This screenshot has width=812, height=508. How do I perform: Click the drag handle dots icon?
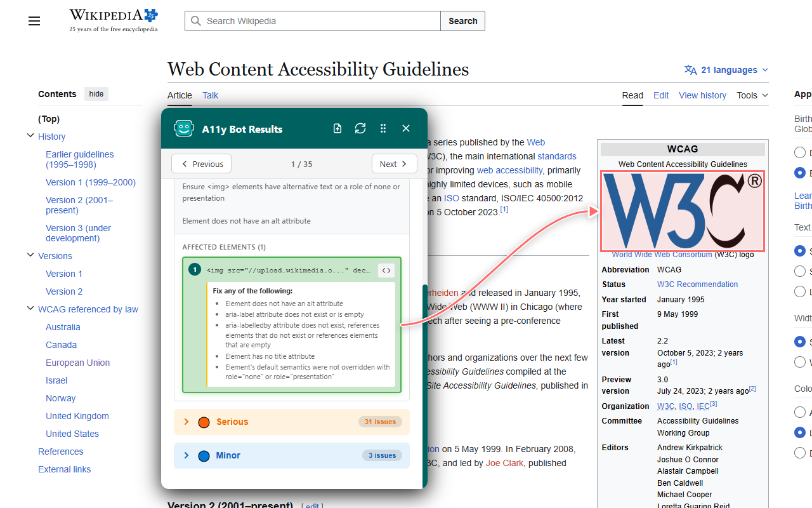point(383,128)
